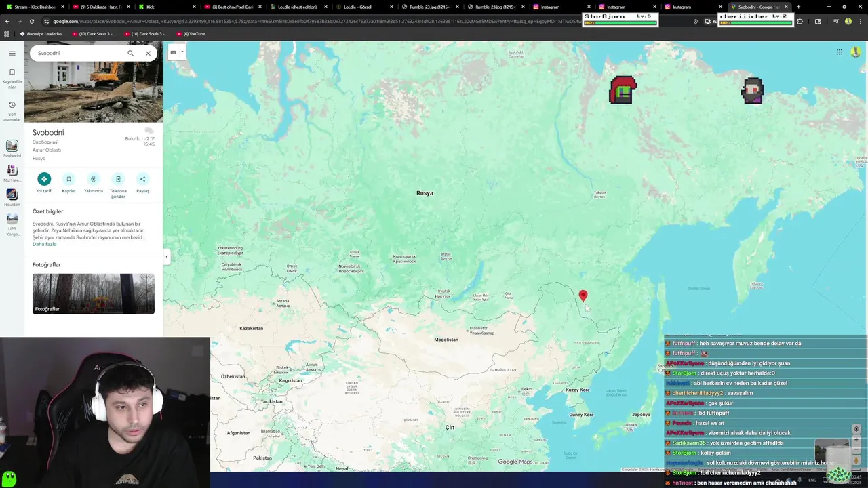Viewport: 868px width, 488px height.
Task: Open the Google account avatar on the map
Action: pyautogui.click(x=856, y=52)
